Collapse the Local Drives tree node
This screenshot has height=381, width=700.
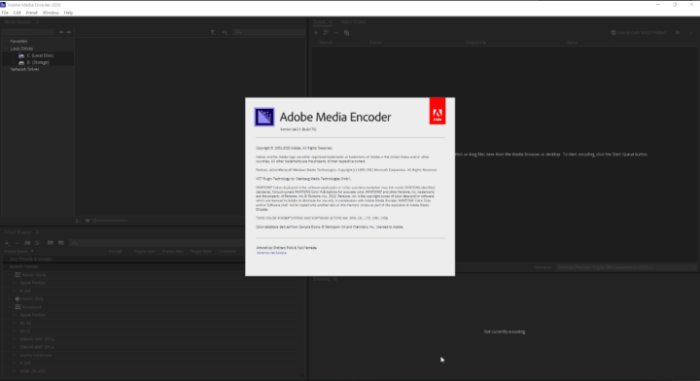6,48
